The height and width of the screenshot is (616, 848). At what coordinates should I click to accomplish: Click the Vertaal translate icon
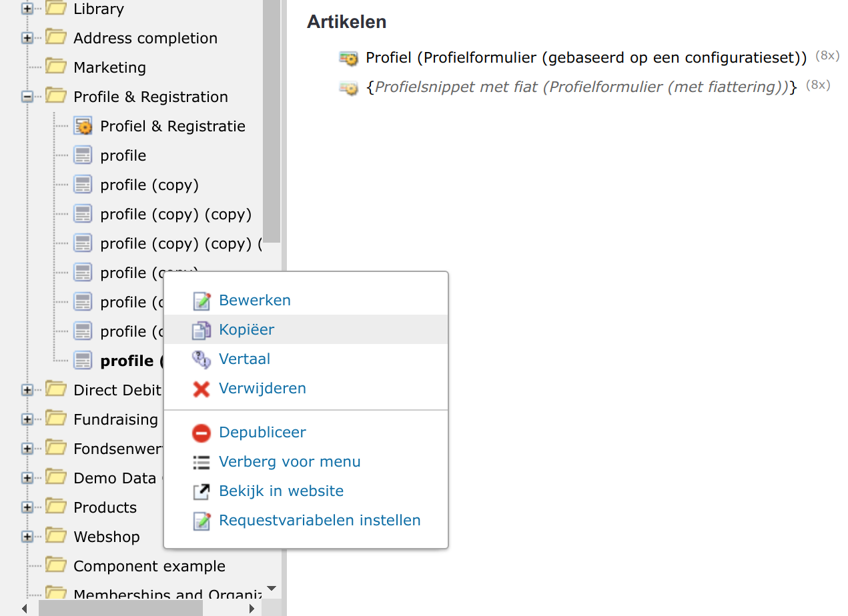pyautogui.click(x=201, y=359)
